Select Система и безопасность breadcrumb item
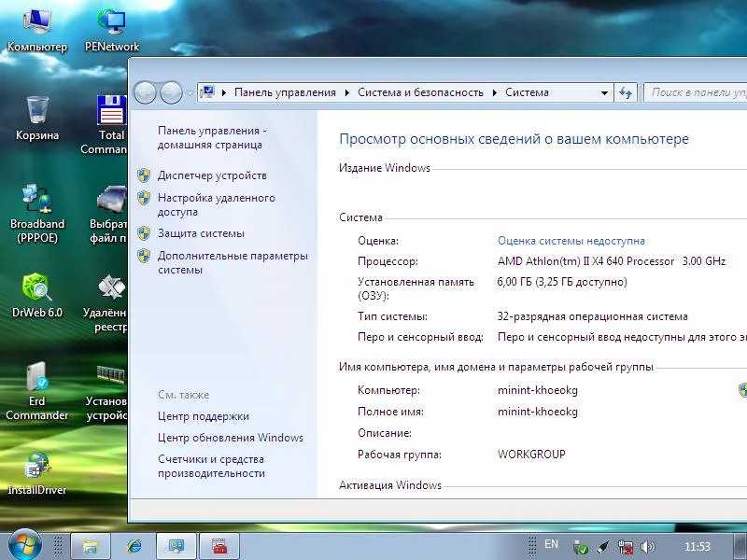This screenshot has width=747, height=560. click(420, 92)
